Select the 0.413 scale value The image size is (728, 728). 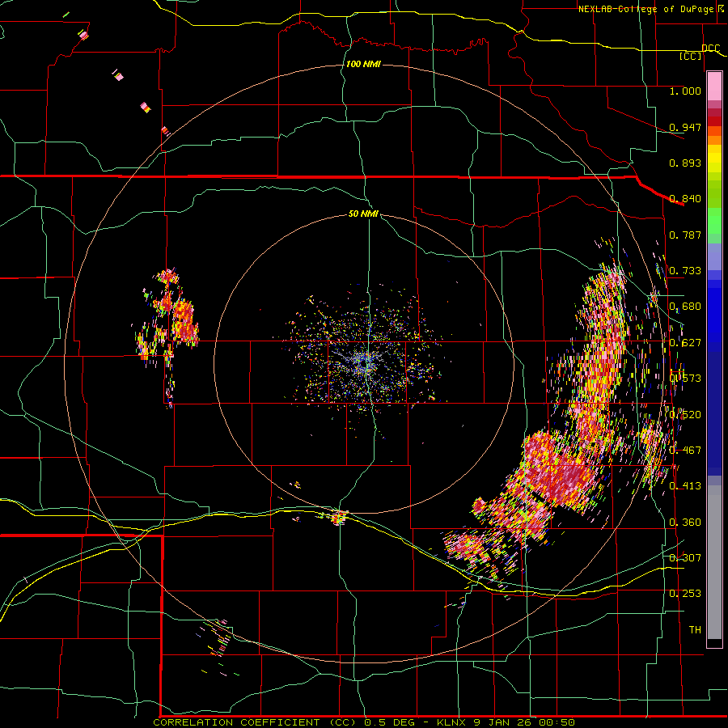point(685,485)
